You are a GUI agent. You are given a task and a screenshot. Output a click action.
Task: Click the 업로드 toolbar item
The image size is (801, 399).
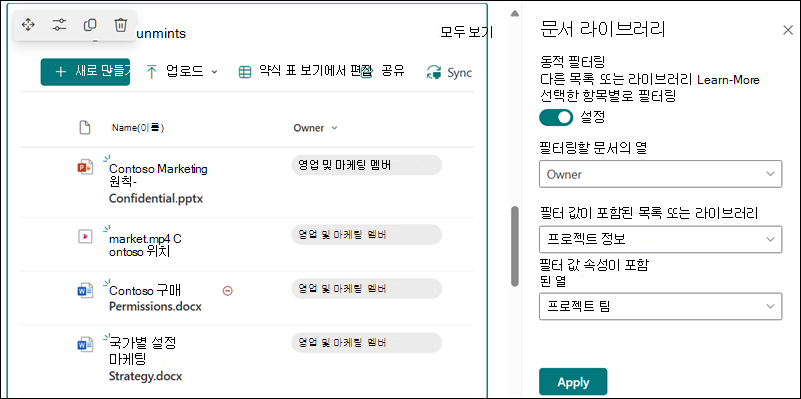182,72
